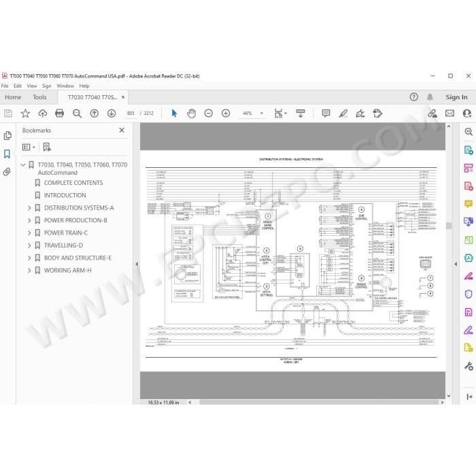Image resolution: width=476 pixels, height=476 pixels.
Task: Zoom out with minus icon
Action: click(209, 114)
